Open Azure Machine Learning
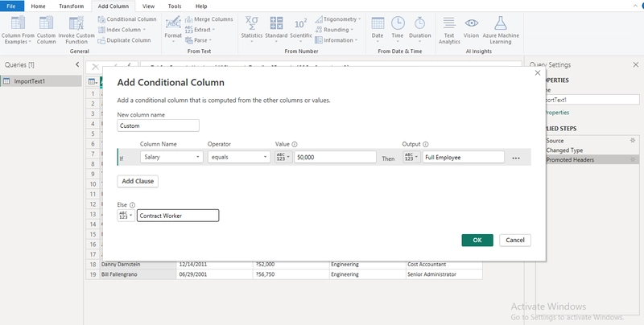The image size is (644, 325). [500, 30]
